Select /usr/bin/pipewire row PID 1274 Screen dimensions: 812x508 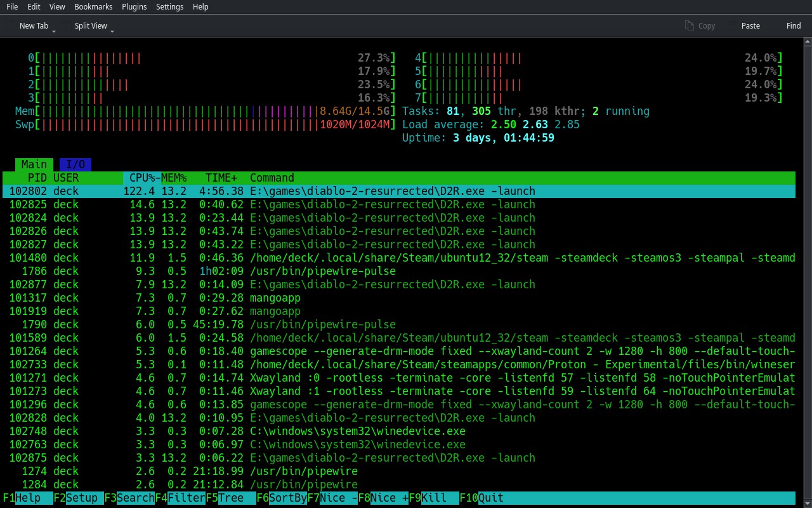tap(399, 471)
